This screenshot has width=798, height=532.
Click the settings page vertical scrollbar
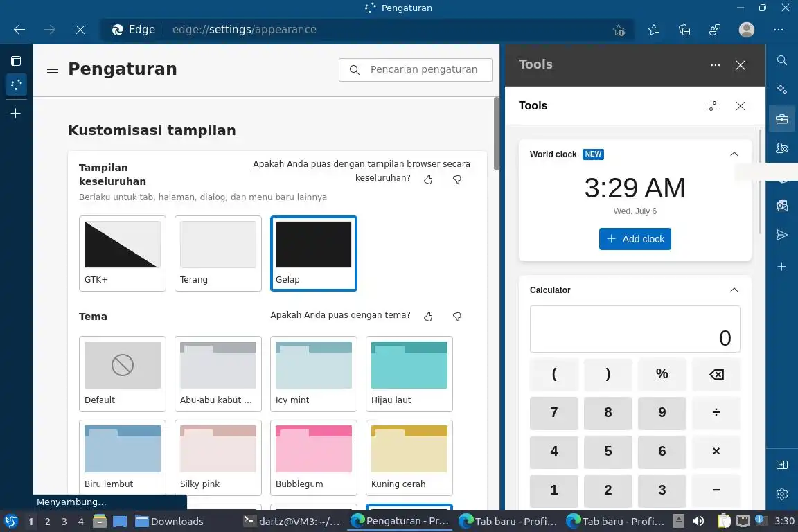(x=497, y=134)
